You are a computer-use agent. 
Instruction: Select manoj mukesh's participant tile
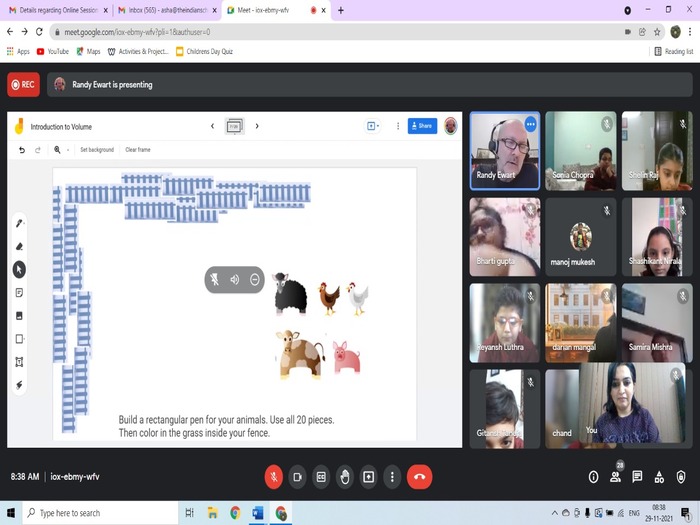(x=580, y=237)
